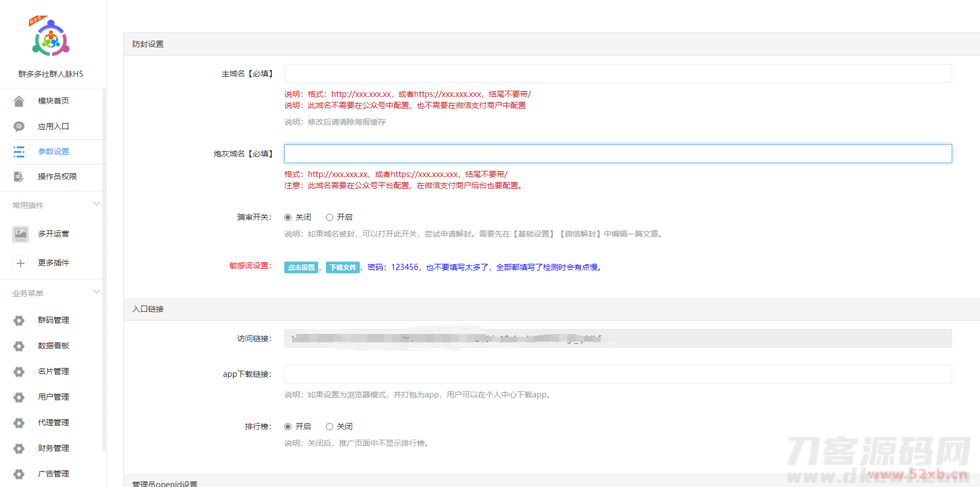Click the app下载链接 input field
980x487 pixels.
click(617, 374)
